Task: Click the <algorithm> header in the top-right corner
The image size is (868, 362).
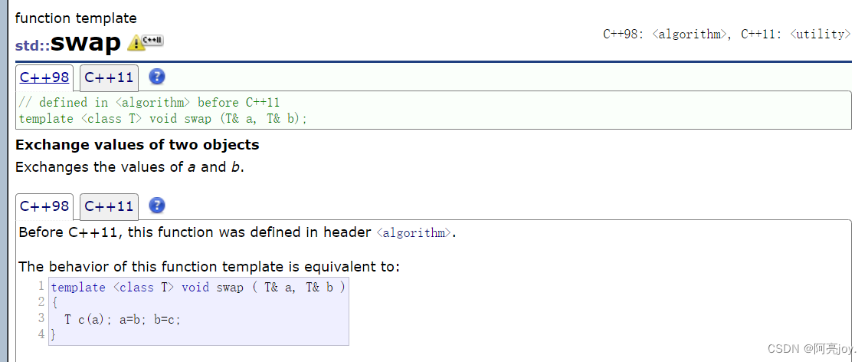Action: tap(689, 34)
